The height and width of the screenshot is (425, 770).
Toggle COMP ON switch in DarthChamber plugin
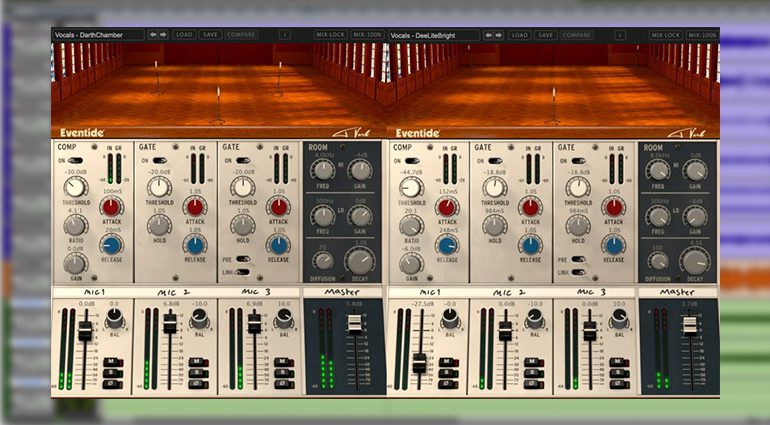[75, 161]
